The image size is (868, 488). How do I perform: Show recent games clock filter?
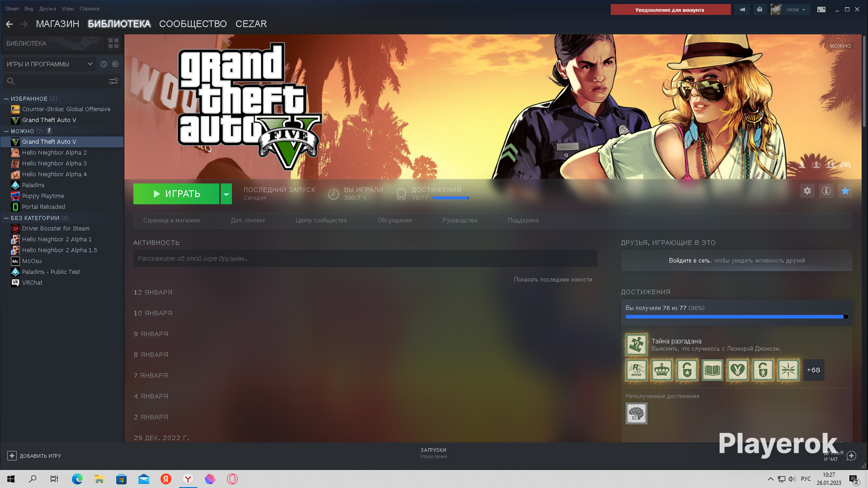(x=103, y=64)
